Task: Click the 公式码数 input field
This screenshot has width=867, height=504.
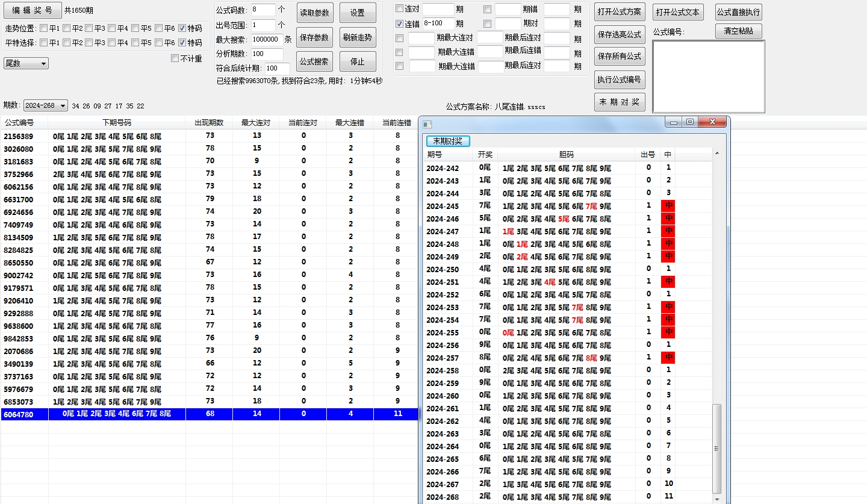Action: tap(263, 10)
